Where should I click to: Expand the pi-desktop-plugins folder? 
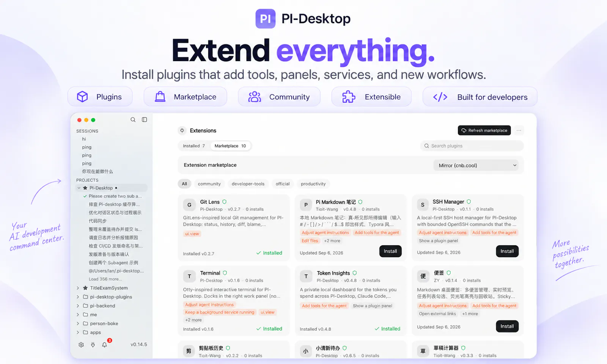pyautogui.click(x=78, y=297)
